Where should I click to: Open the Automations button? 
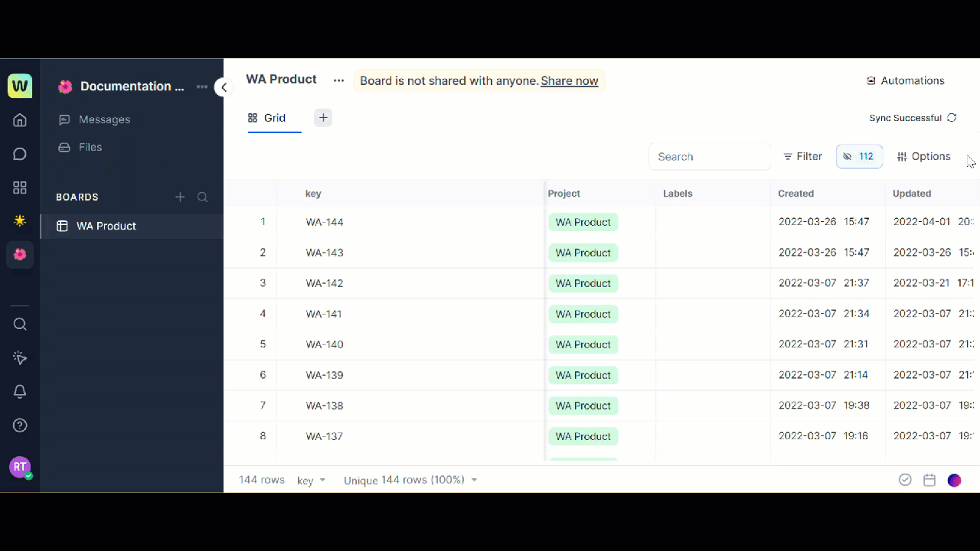(905, 80)
